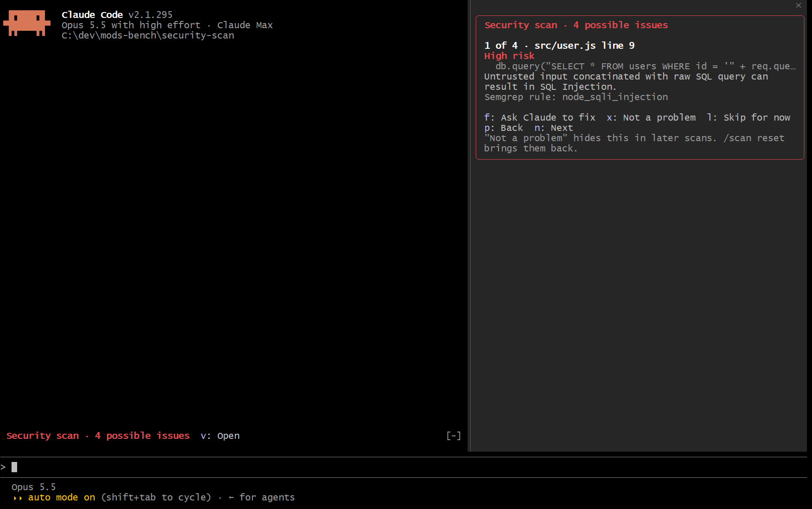Close the security scan side panel
Image resolution: width=812 pixels, height=509 pixels.
(x=798, y=6)
